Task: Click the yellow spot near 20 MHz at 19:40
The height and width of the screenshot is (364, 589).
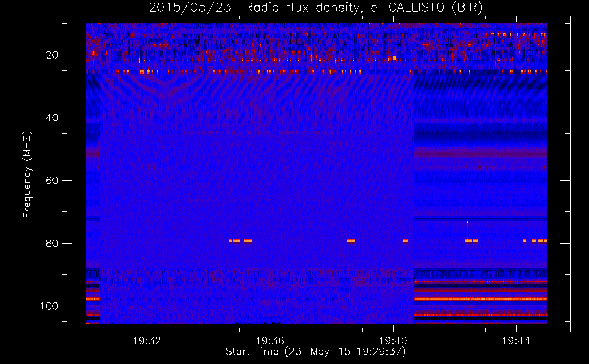Action: [394, 58]
